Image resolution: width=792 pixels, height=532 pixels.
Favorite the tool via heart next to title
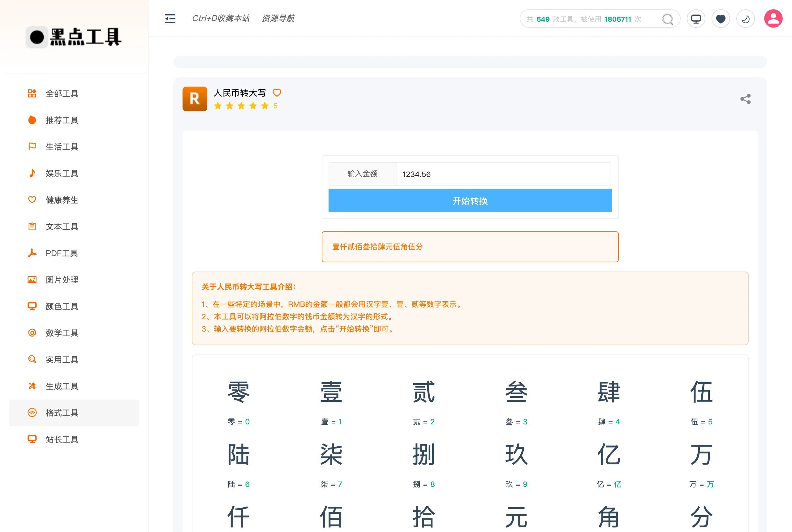point(277,92)
